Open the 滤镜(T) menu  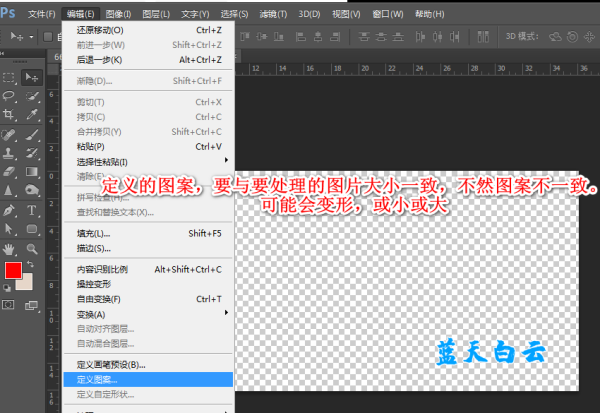coord(275,14)
